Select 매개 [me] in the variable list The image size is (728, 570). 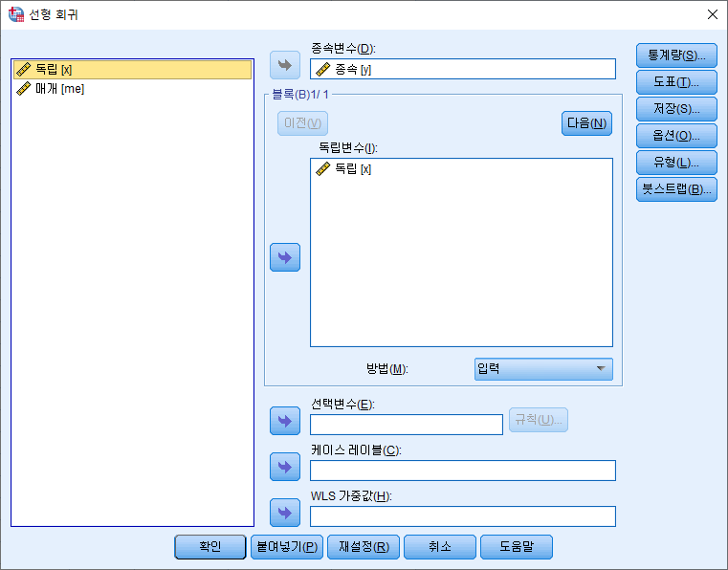coord(132,89)
